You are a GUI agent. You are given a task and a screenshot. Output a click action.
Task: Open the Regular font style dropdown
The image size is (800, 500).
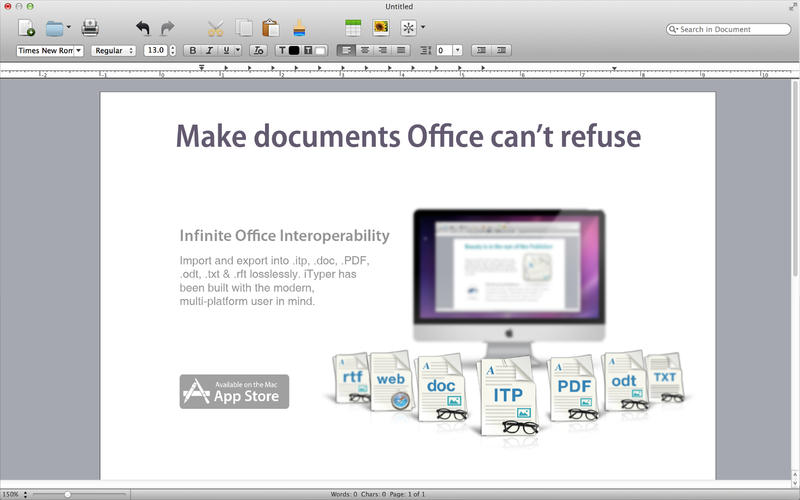click(x=113, y=50)
